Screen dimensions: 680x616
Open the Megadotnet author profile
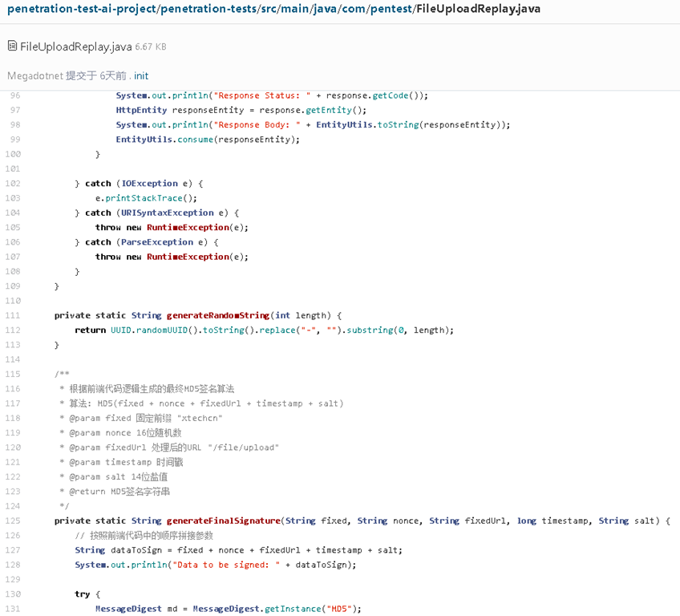pos(35,75)
